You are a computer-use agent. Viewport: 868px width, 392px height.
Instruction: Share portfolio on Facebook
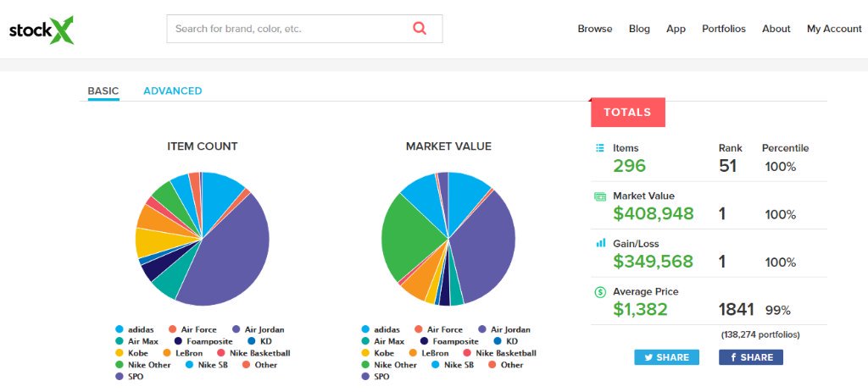click(751, 357)
